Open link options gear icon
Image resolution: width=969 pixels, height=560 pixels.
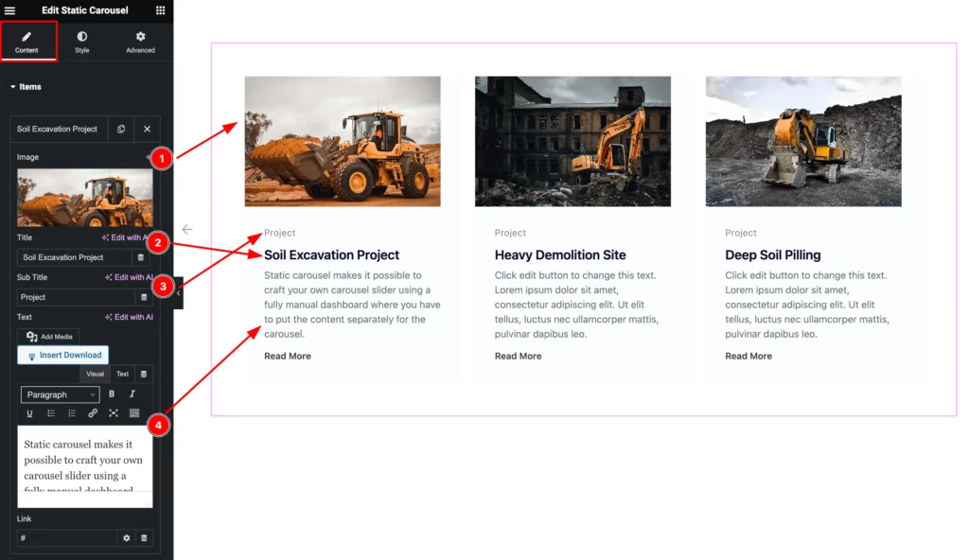127,538
